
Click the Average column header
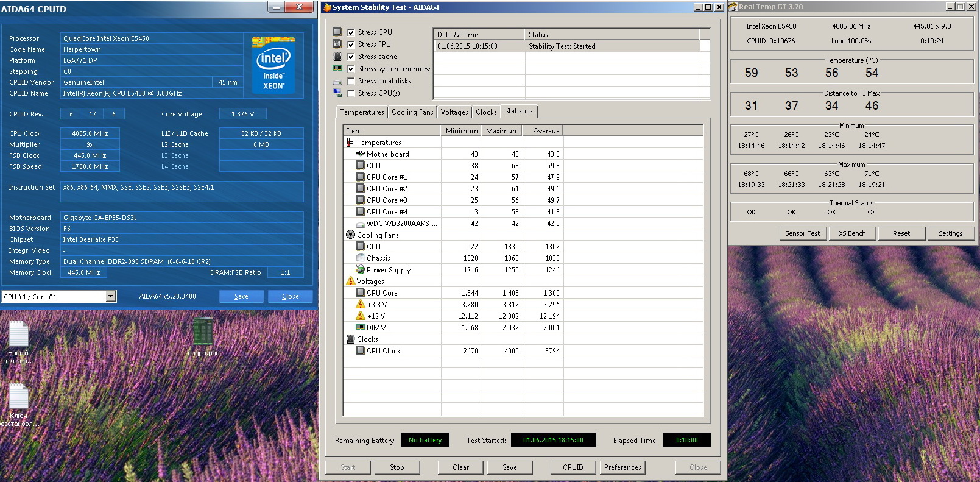point(543,131)
